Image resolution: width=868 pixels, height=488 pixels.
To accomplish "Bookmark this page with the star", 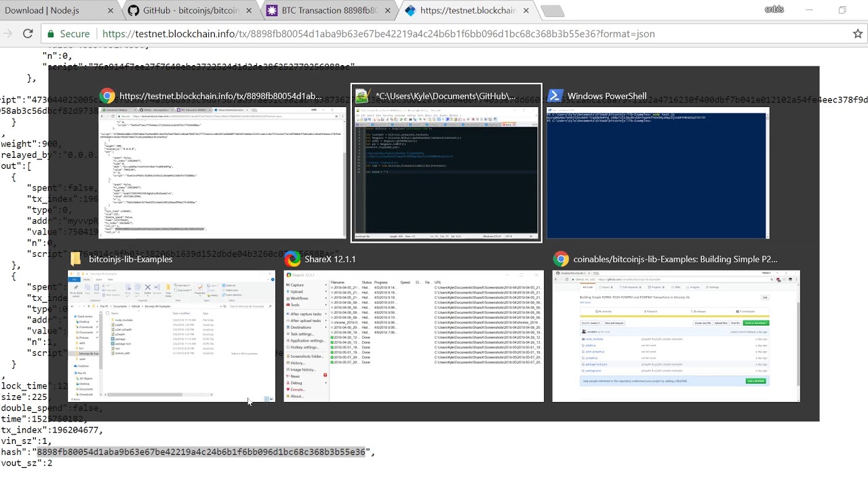I will coord(857,33).
